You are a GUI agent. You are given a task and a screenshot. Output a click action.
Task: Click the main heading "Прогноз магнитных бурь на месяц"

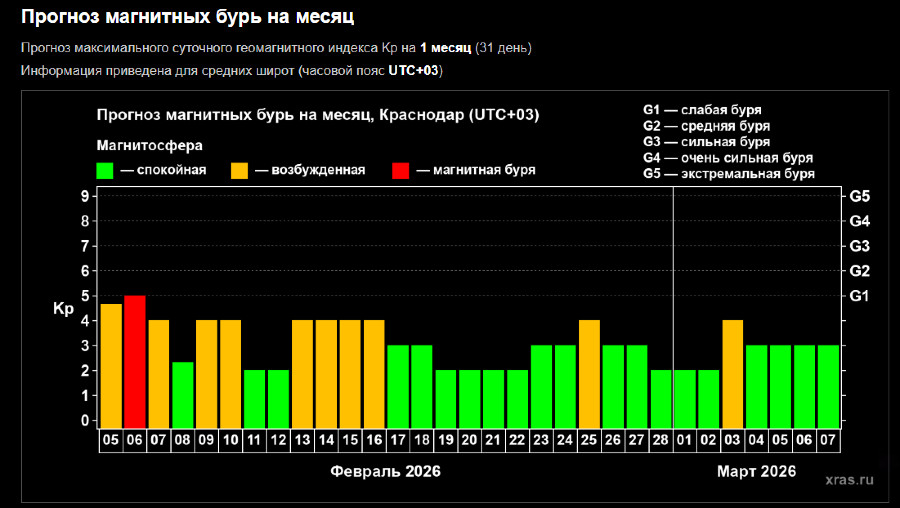[187, 17]
